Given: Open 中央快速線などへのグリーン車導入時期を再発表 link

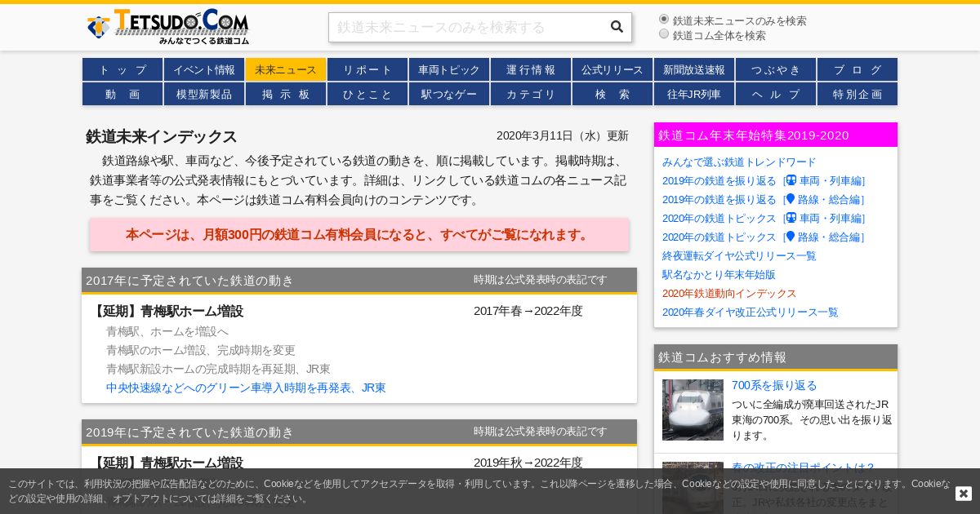Looking at the screenshot, I should [x=246, y=388].
